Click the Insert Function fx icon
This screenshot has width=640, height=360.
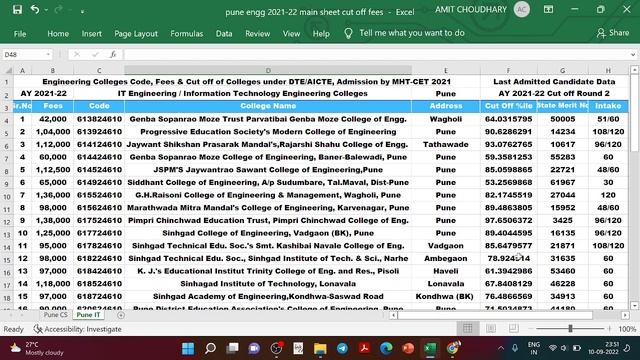113,54
